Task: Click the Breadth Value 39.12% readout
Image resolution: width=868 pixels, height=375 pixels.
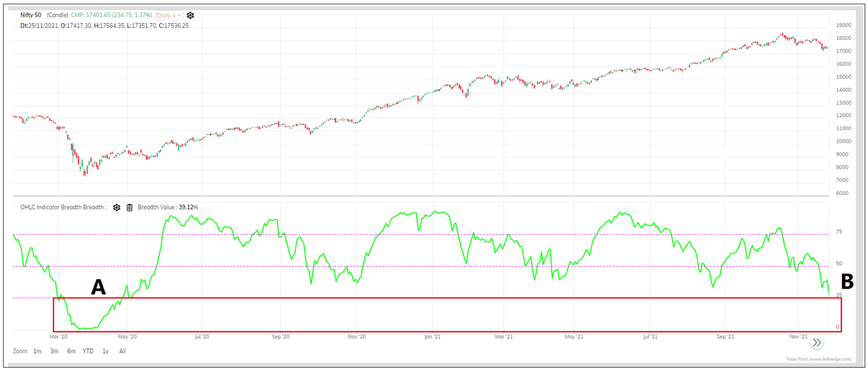Action: pos(168,207)
